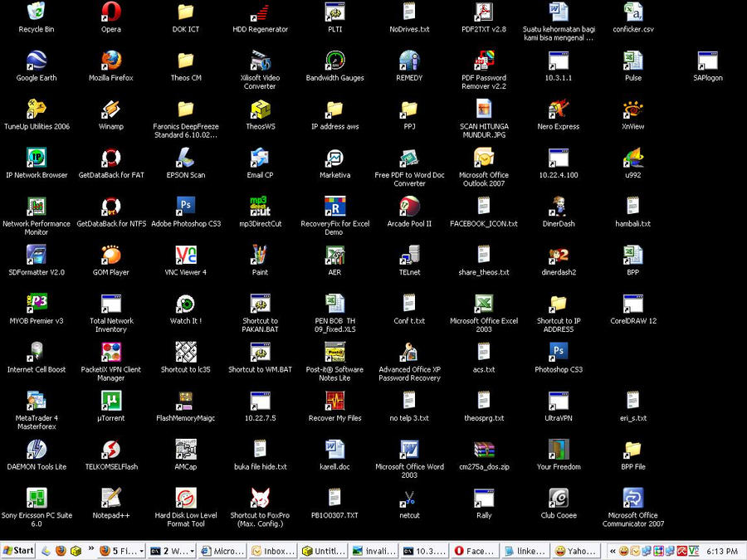This screenshot has height=560, width=747.
Task: Select the BPP File folder
Action: pyautogui.click(x=633, y=450)
